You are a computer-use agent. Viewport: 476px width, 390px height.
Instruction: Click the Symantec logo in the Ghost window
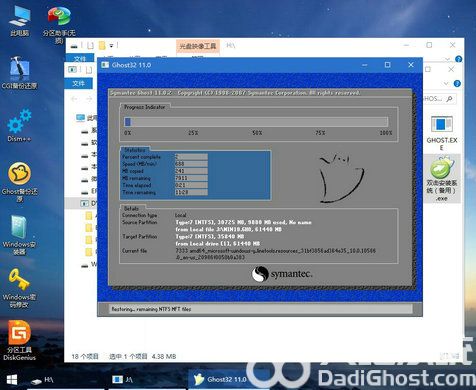coord(282,274)
